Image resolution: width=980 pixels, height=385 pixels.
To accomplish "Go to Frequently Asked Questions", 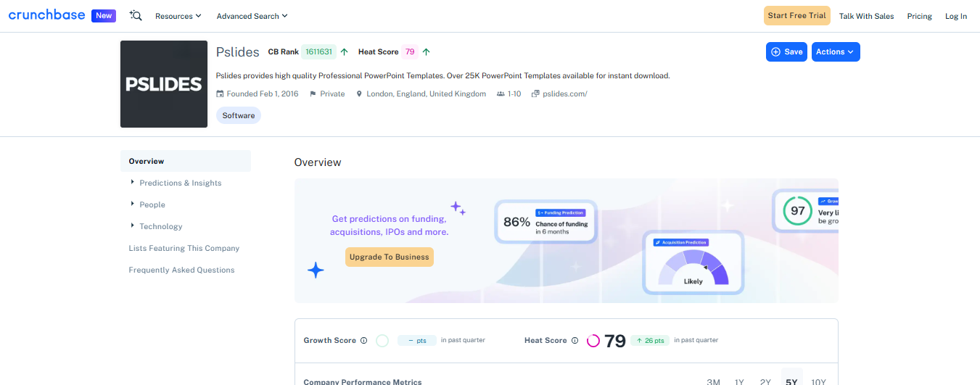I will click(x=182, y=270).
